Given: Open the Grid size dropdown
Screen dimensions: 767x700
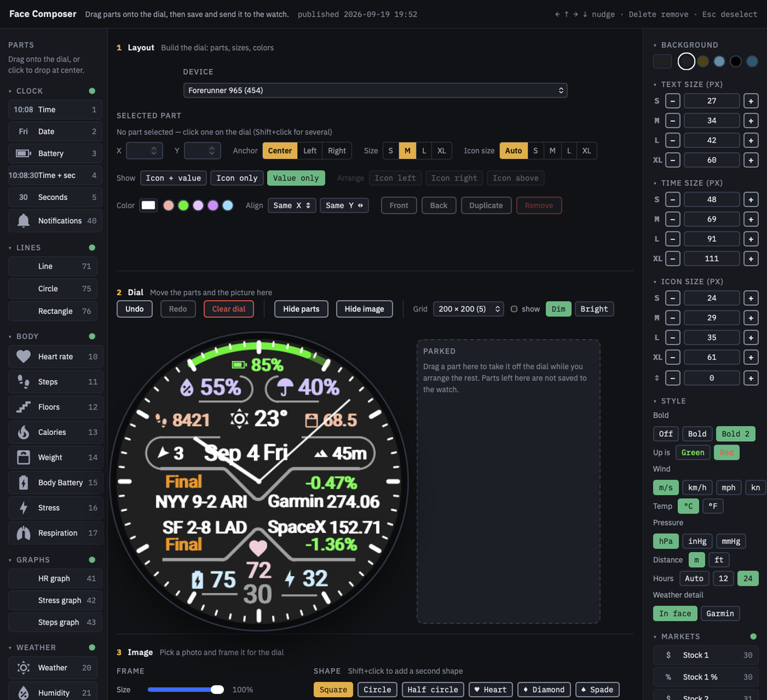Looking at the screenshot, I should point(468,309).
